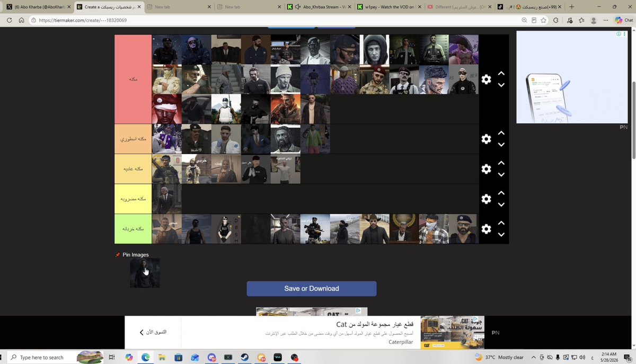
Task: Move the red مكنه tier up
Action: click(x=501, y=74)
